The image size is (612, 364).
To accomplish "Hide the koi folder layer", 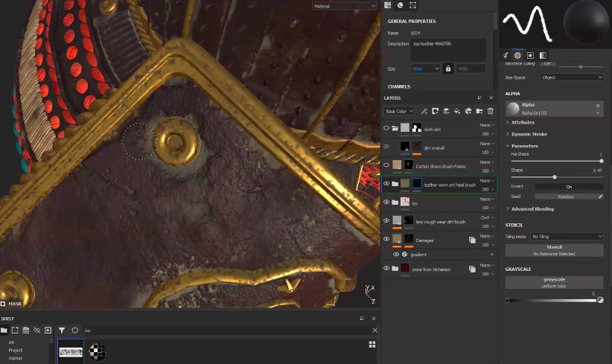I will pos(386,202).
